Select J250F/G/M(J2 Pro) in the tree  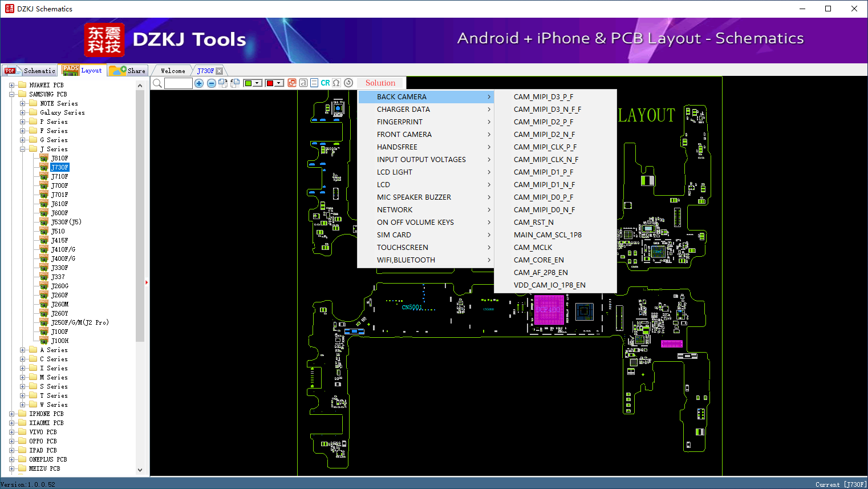click(80, 322)
